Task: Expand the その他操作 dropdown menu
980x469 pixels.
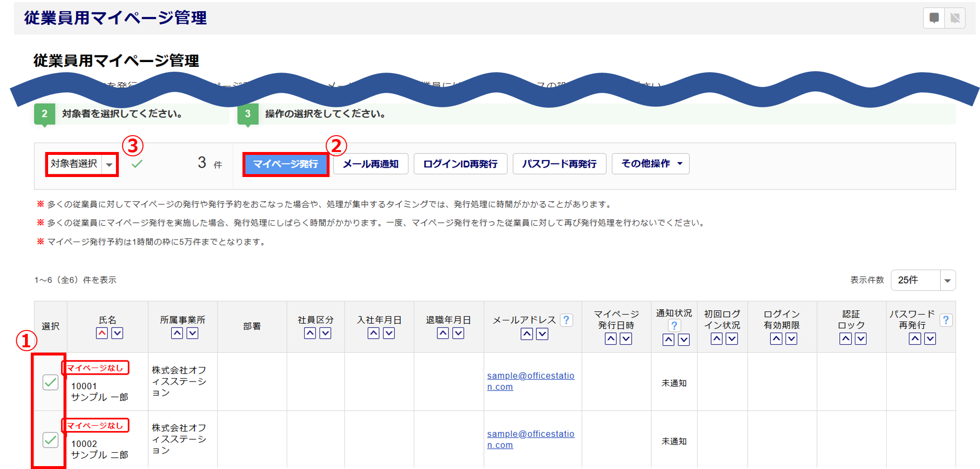Action: coord(650,164)
